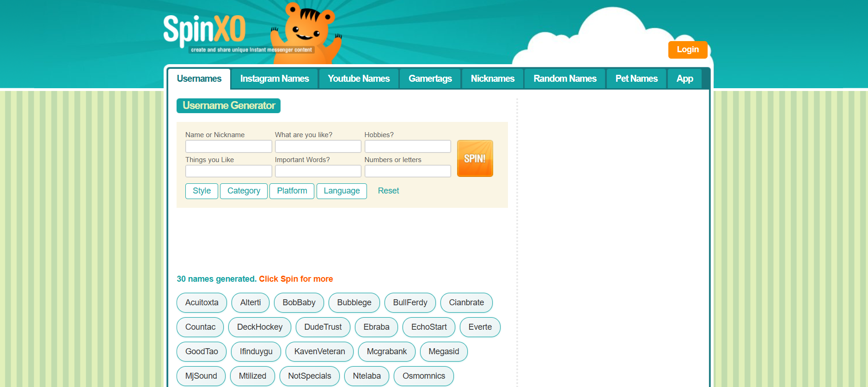The width and height of the screenshot is (868, 387).
Task: Open the Usernames tab
Action: tap(199, 79)
